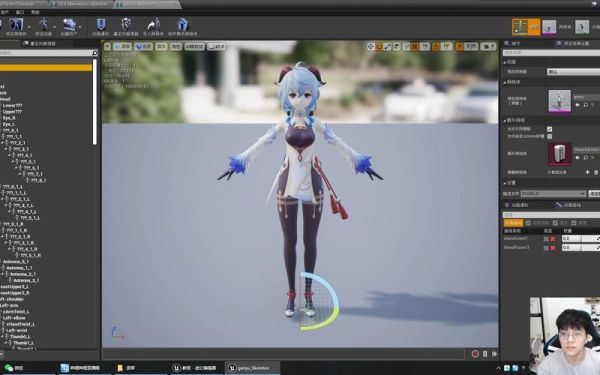Image resolution: width=600 pixels, height=375 pixels.
Task: Open viewport options arrow dropdown
Action: coord(107,46)
